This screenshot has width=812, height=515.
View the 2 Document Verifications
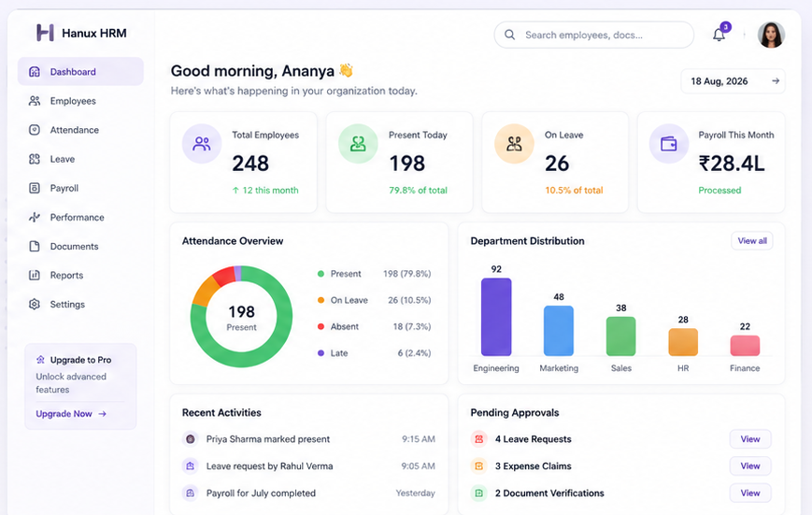749,493
